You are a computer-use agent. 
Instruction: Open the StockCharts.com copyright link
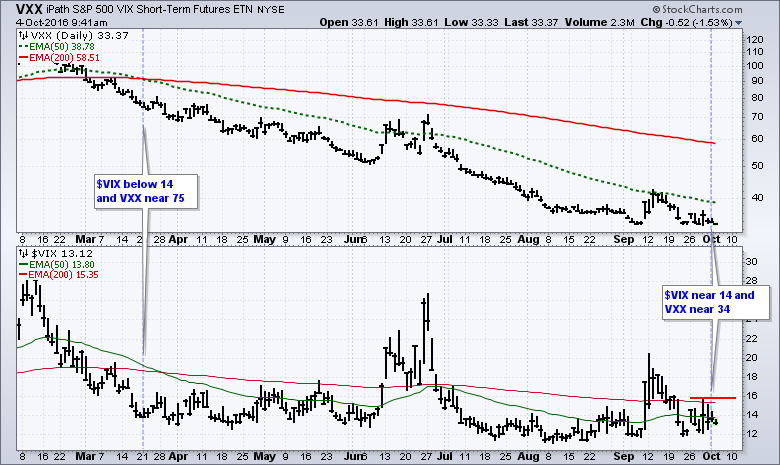point(697,9)
